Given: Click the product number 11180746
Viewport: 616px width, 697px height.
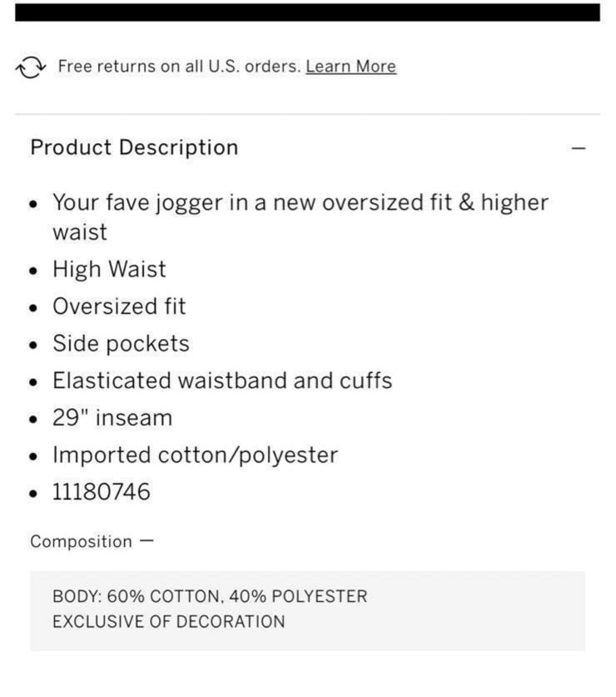Looking at the screenshot, I should click(x=102, y=492).
